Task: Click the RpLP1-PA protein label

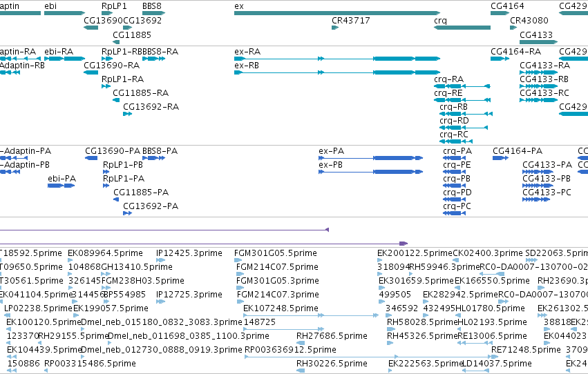Action: 124,179
